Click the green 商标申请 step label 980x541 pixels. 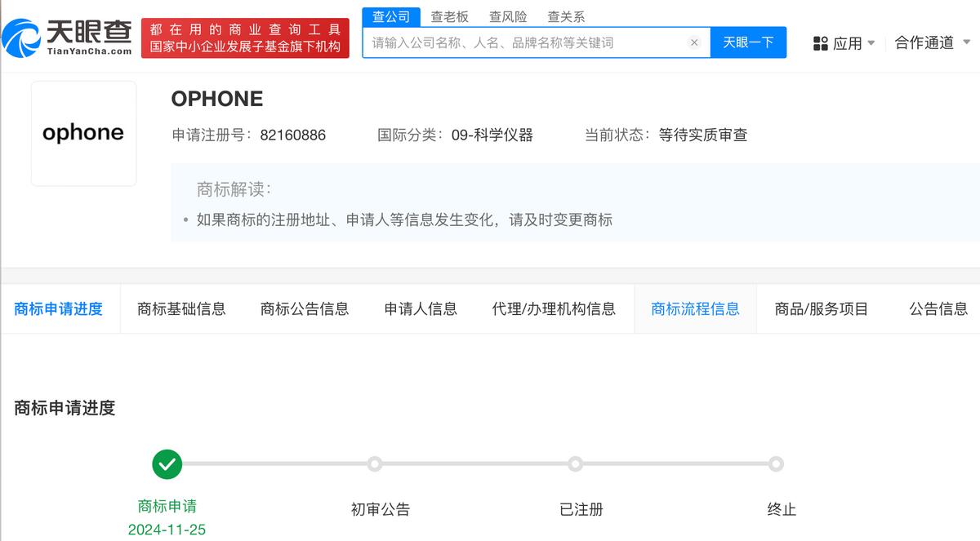(167, 506)
